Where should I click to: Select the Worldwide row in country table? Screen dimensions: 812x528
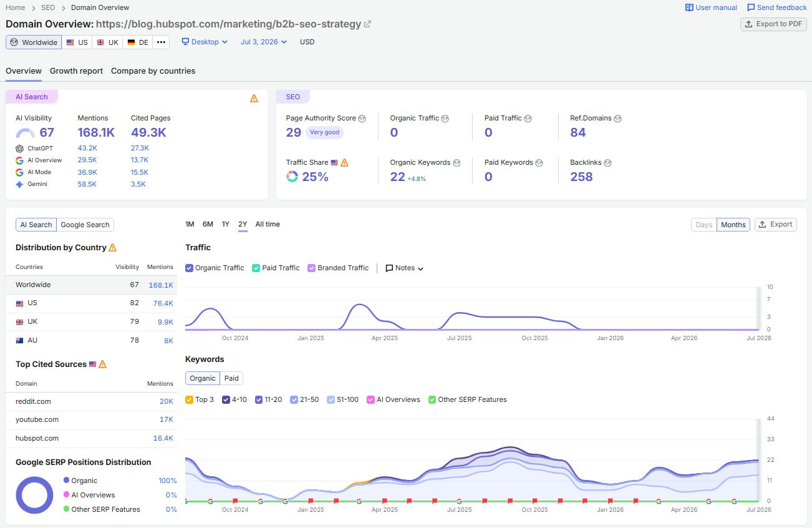[x=91, y=285]
